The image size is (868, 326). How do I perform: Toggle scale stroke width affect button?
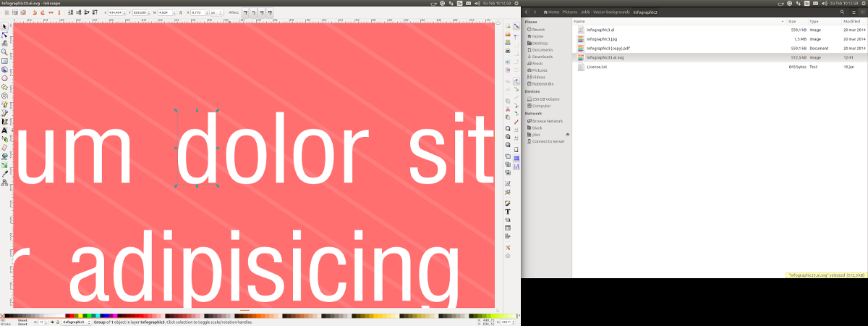point(245,12)
